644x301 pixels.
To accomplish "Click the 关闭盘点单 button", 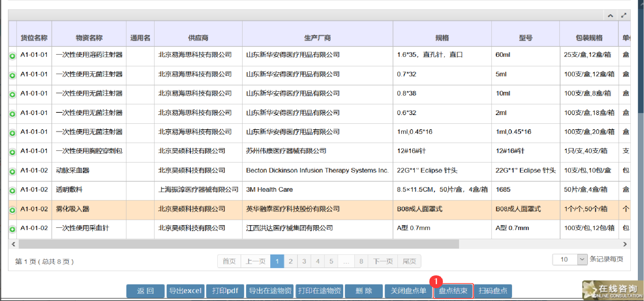I will [x=408, y=291].
